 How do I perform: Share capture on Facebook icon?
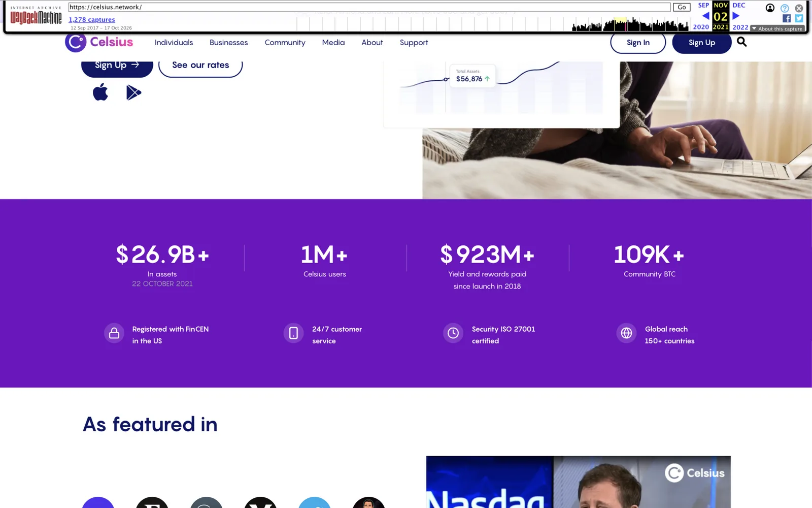pyautogui.click(x=787, y=18)
